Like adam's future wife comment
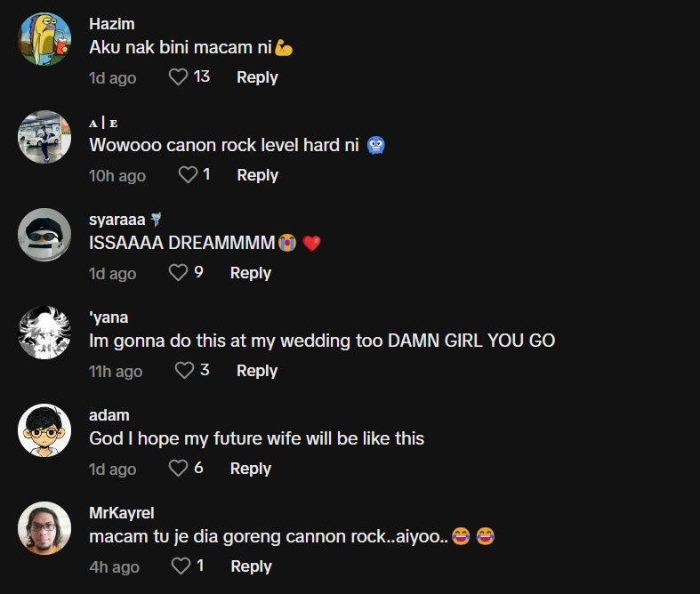The height and width of the screenshot is (594, 700). pos(178,469)
